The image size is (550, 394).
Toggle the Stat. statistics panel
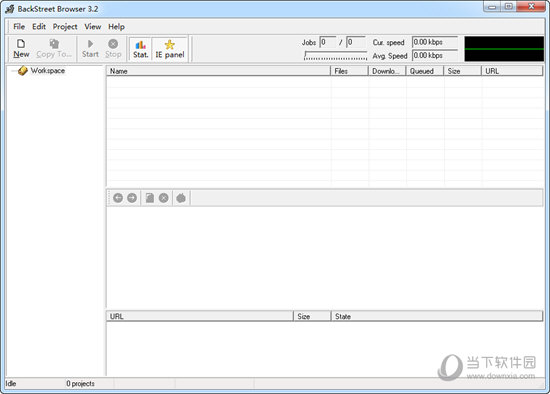pos(141,49)
